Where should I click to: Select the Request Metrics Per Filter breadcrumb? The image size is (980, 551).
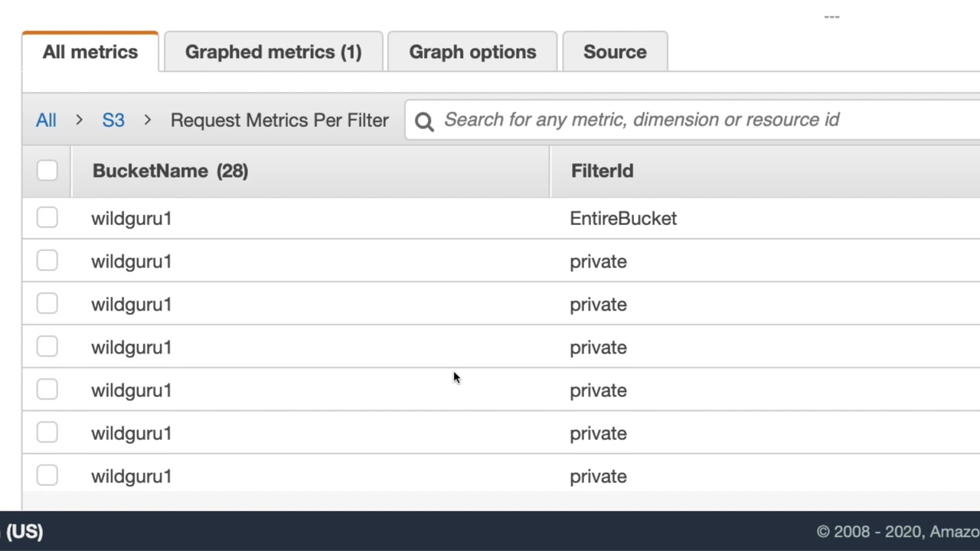pos(279,120)
